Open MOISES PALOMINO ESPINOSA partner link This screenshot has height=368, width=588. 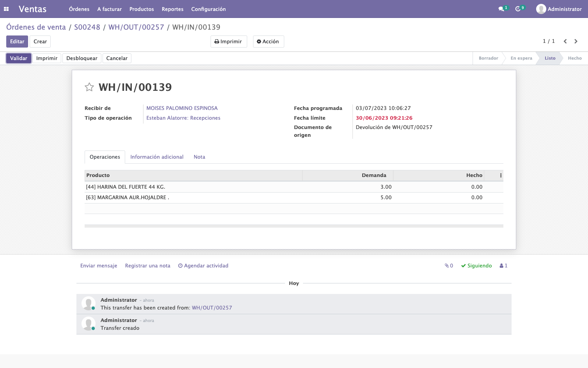coord(182,108)
